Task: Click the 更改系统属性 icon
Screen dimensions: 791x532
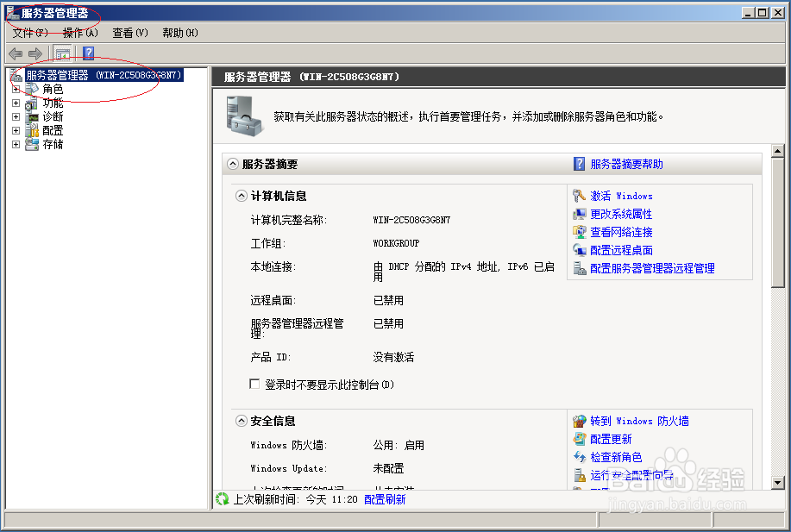Action: click(x=581, y=214)
